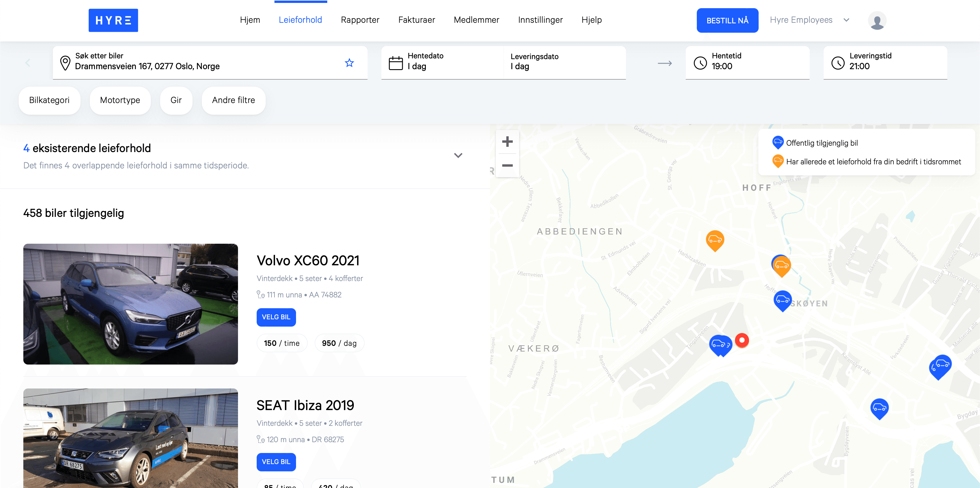Open the Motortype filter
Screen dimensions: 980x488
(120, 100)
